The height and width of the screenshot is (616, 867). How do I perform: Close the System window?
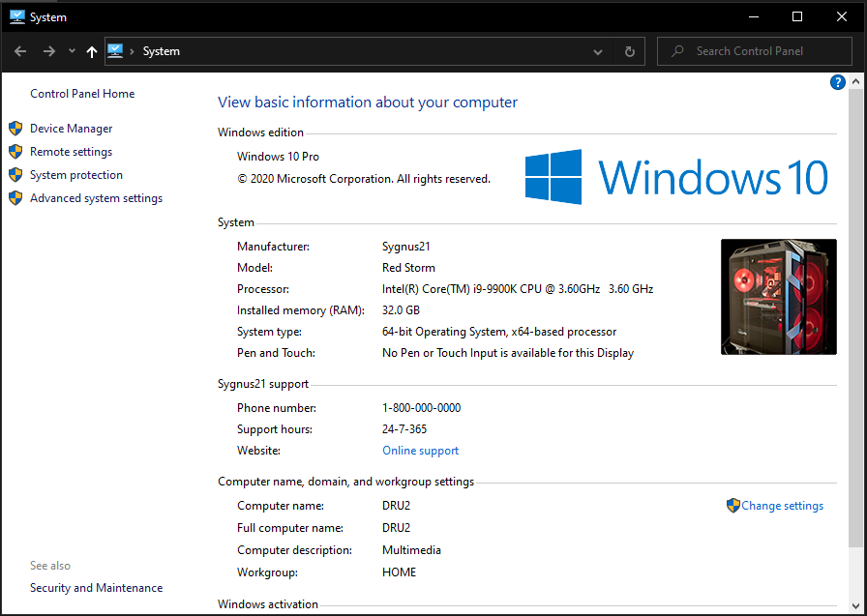tap(842, 17)
